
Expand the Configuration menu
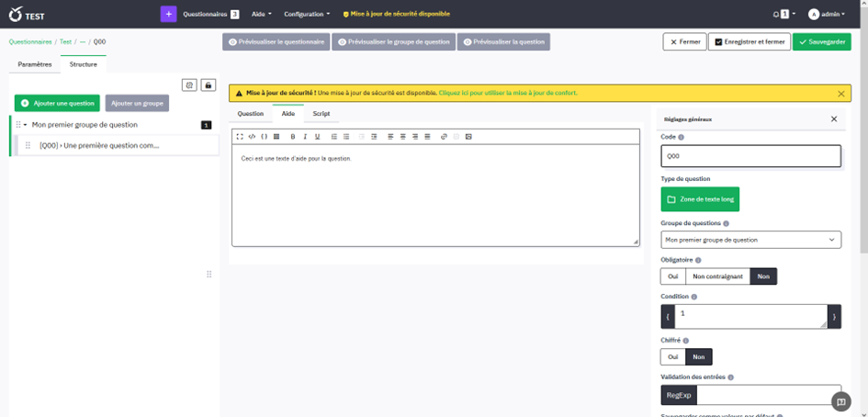(x=307, y=14)
